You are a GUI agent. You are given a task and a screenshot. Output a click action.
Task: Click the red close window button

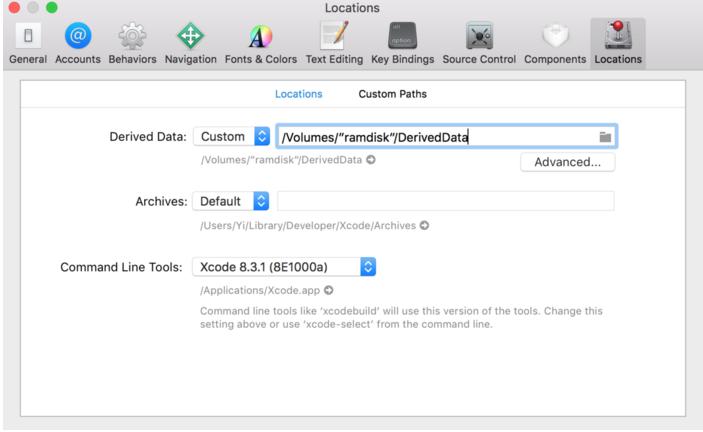click(14, 8)
